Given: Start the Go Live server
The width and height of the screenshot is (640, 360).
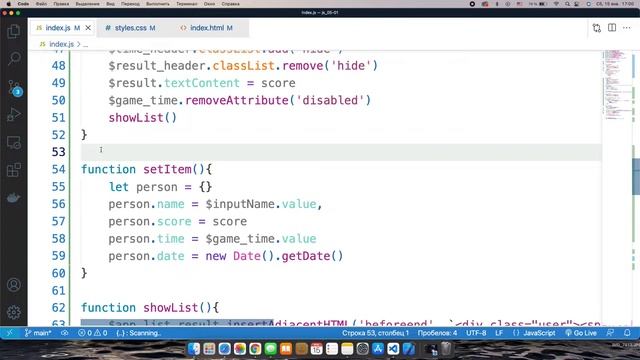Looking at the screenshot, I should [x=581, y=333].
